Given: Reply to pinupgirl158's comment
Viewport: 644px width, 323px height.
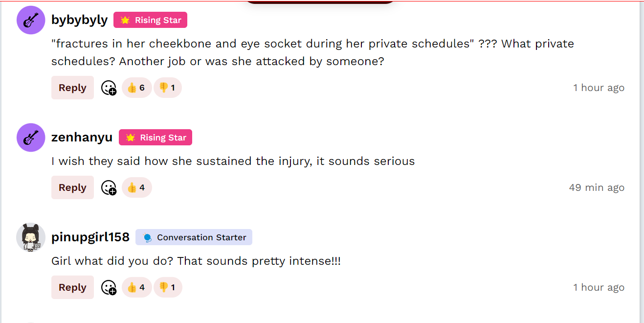Looking at the screenshot, I should click(x=72, y=288).
